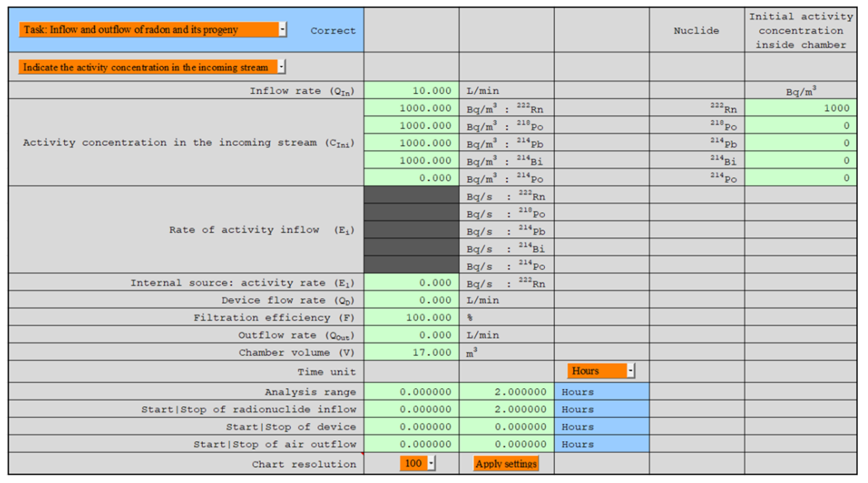Select the Chamber volume 17.000 cell
Viewport: 868px width, 483px height.
click(x=411, y=352)
